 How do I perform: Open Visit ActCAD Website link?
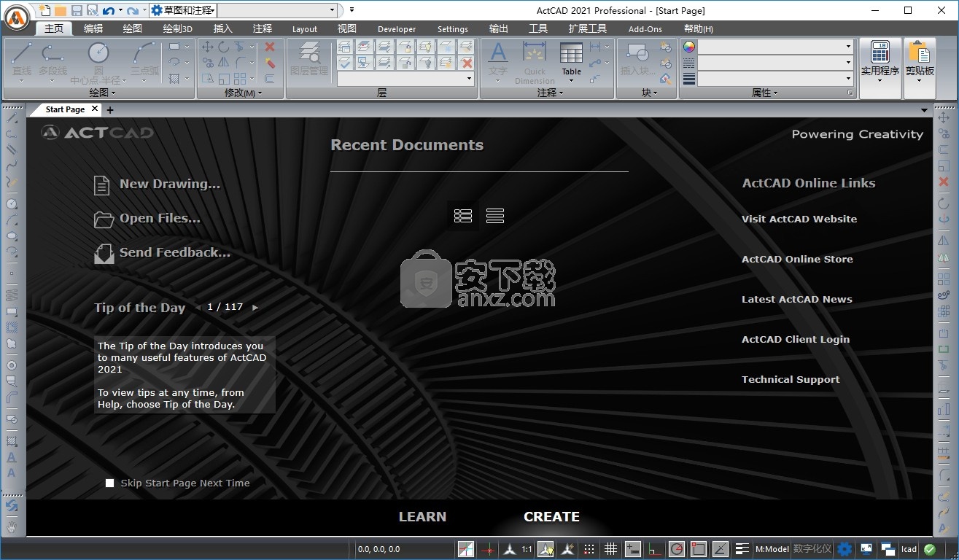[799, 219]
